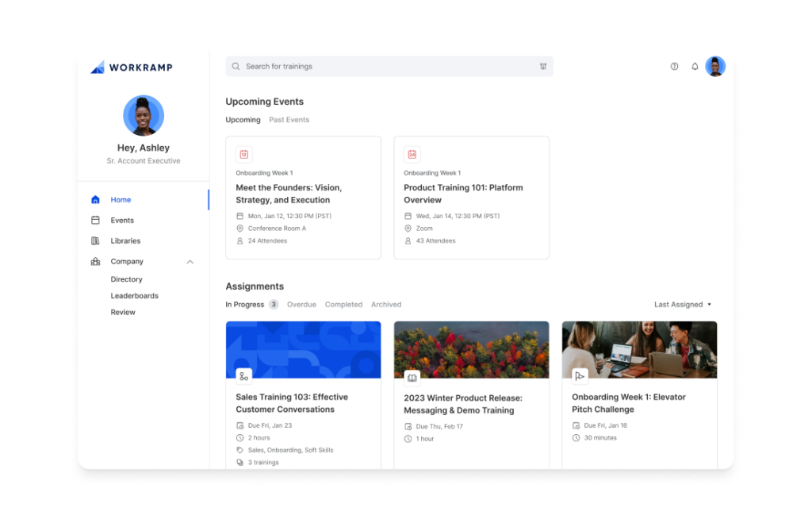Click '3 trainings' text
812x519 pixels.
[x=263, y=463]
